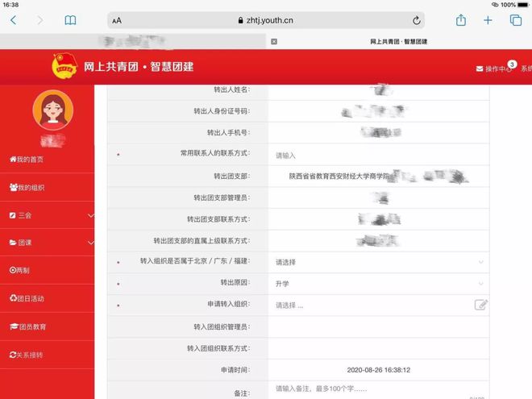The width and height of the screenshot is (532, 399).
Task: Tap Safari forward arrow
Action: coord(40,20)
